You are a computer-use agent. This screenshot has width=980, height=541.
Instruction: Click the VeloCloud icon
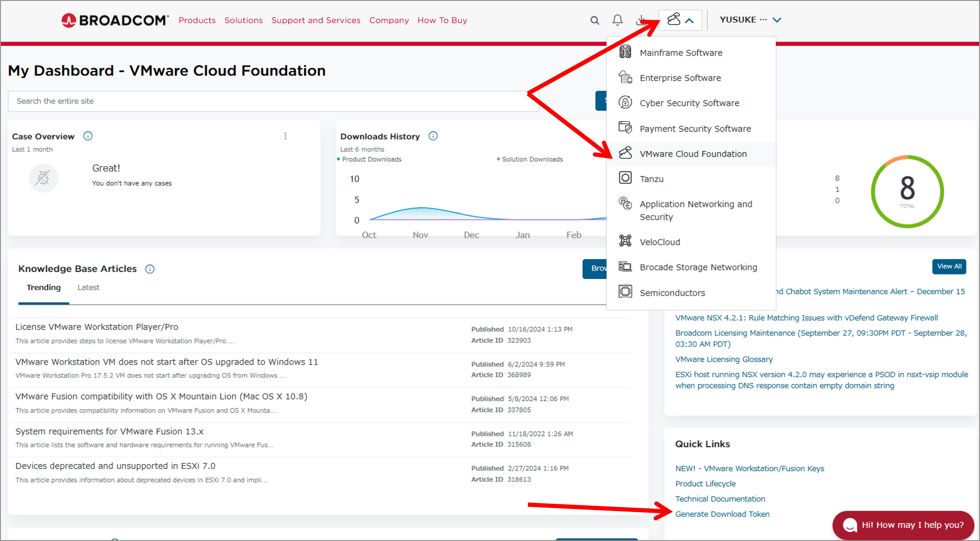click(x=625, y=241)
